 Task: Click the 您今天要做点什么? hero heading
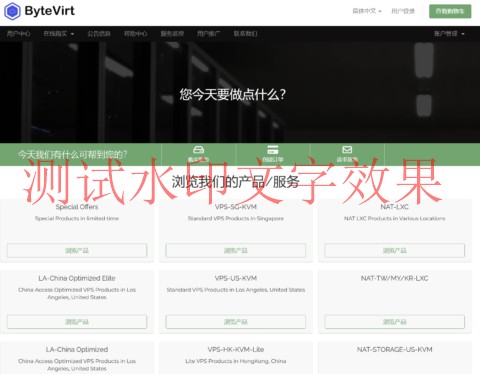coord(233,95)
